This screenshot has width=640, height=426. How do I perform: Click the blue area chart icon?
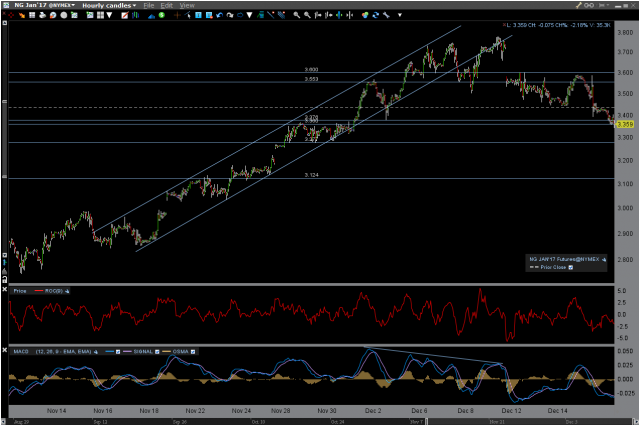coord(151,15)
